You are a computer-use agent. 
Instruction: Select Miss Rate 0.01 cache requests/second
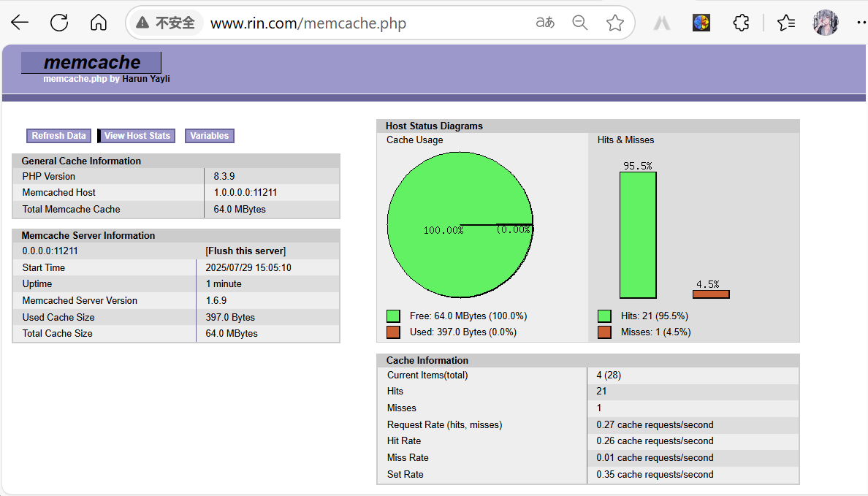(655, 458)
